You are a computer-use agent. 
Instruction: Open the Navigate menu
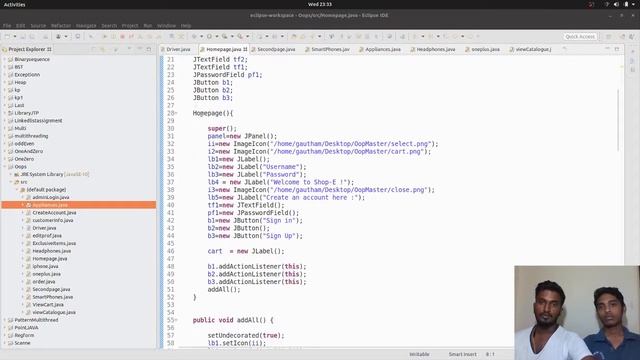86,25
